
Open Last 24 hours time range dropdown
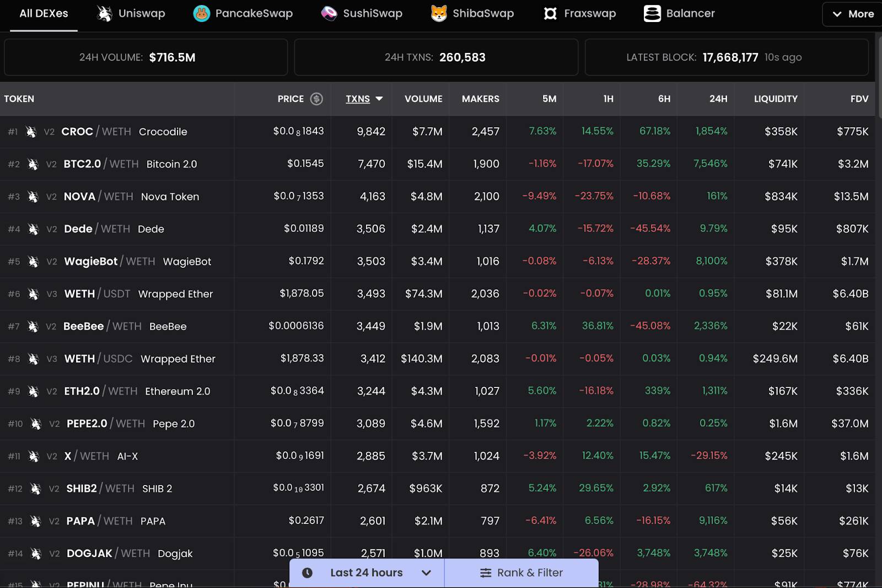pos(367,573)
